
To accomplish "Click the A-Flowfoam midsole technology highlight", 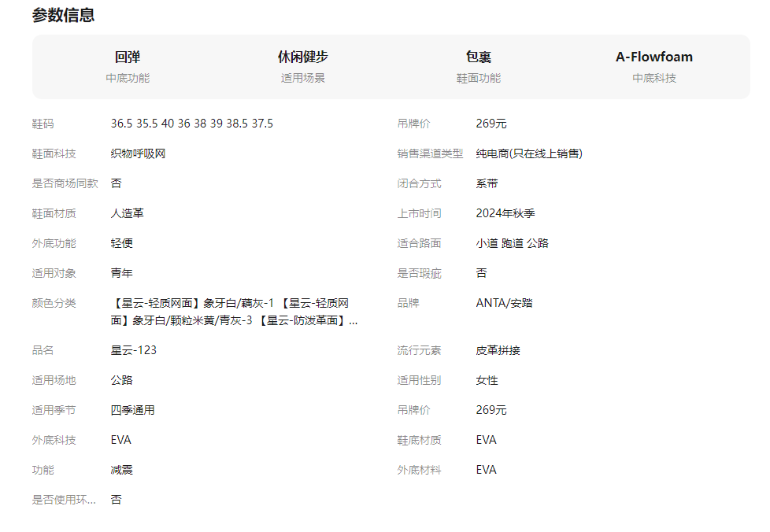I will [654, 57].
